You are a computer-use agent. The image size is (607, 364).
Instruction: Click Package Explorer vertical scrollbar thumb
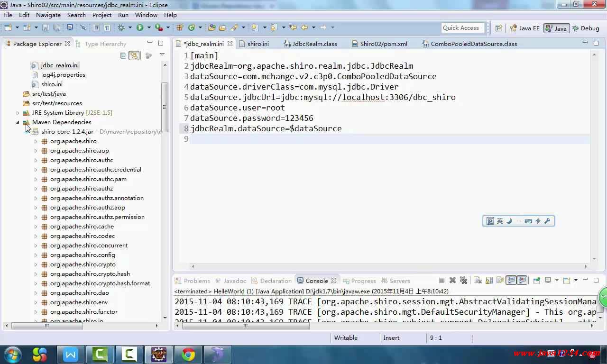pyautogui.click(x=165, y=107)
